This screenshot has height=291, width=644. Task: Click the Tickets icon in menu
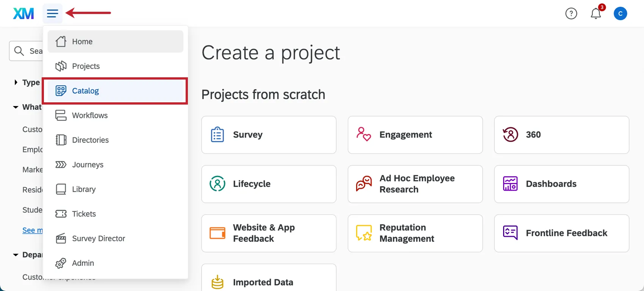(61, 214)
